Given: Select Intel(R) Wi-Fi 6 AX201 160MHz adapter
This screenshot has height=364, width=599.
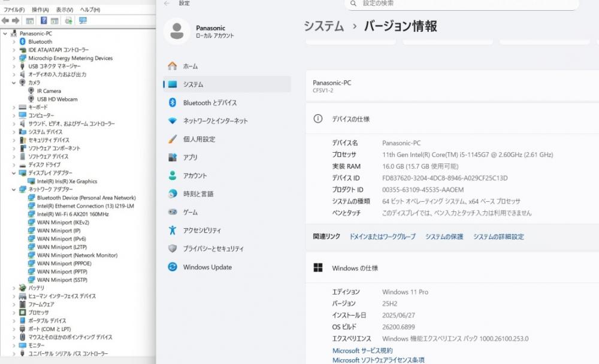Looking at the screenshot, I should coord(72,214).
